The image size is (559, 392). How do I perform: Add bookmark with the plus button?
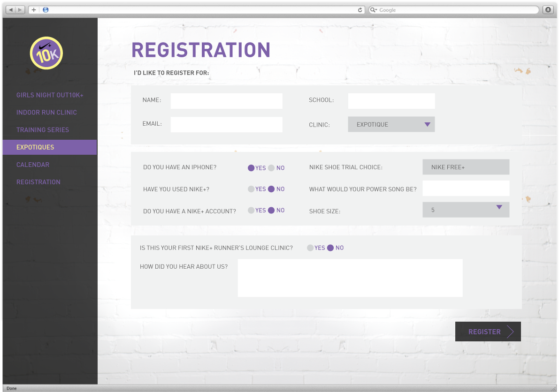pyautogui.click(x=33, y=10)
